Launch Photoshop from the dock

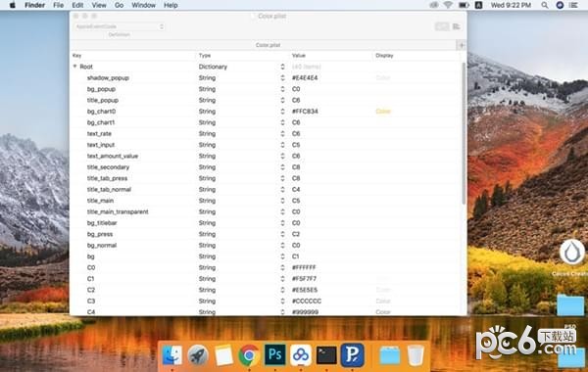[274, 354]
